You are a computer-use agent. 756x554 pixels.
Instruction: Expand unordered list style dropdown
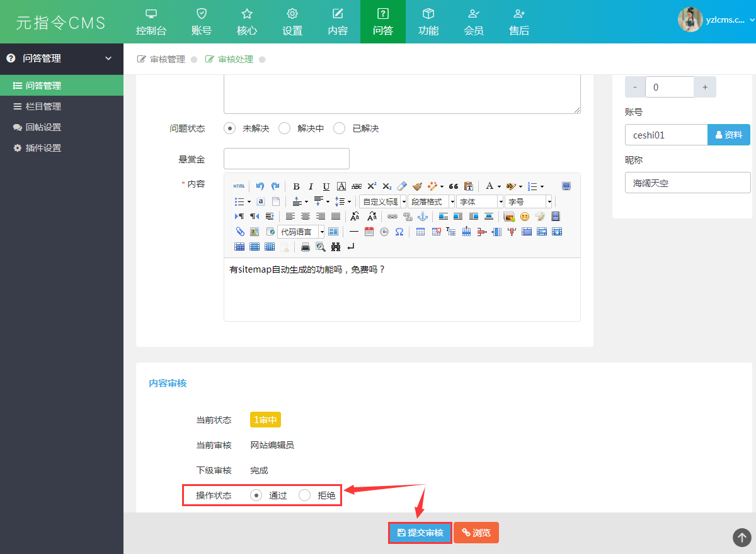click(x=249, y=201)
